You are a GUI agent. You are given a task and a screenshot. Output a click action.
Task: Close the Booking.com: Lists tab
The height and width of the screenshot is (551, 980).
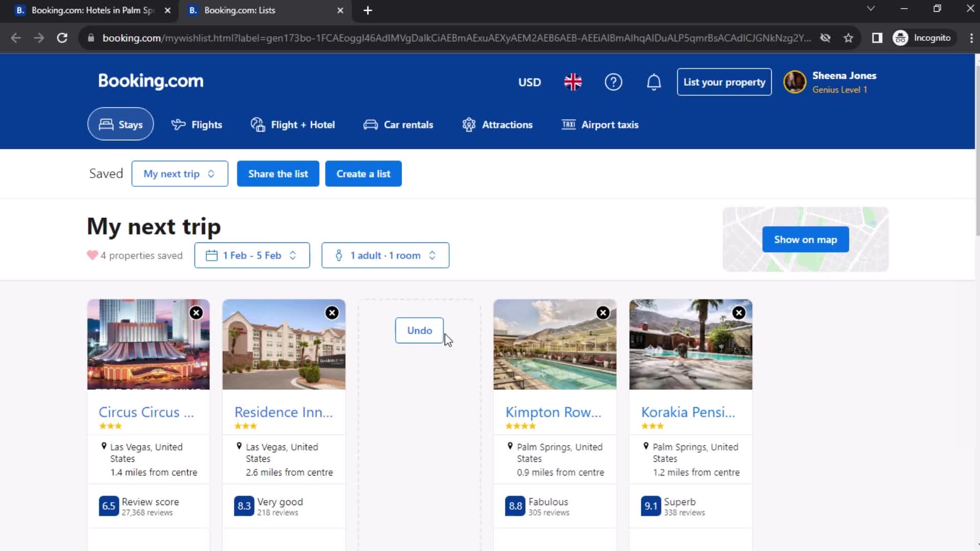tap(340, 10)
